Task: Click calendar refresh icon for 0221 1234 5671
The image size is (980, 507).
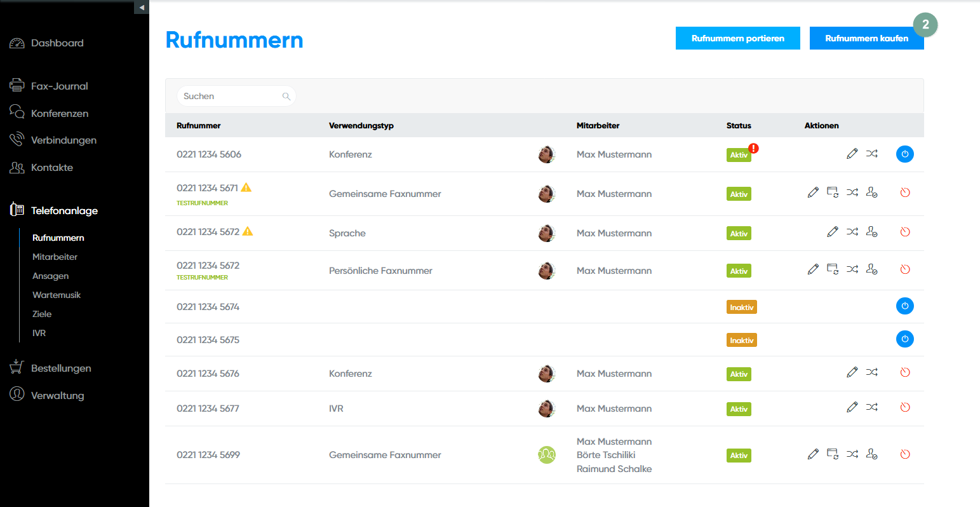Action: point(832,193)
